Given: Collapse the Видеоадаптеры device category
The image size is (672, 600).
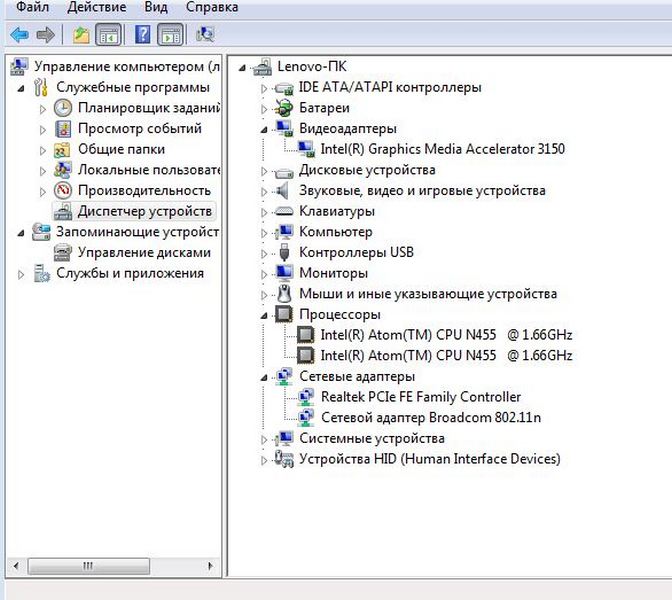Looking at the screenshot, I should [265, 129].
